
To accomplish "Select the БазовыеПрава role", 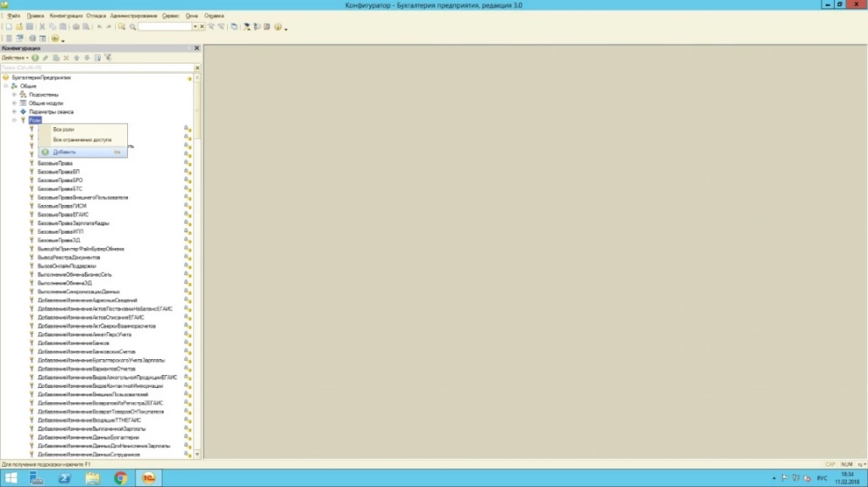I will coord(55,163).
